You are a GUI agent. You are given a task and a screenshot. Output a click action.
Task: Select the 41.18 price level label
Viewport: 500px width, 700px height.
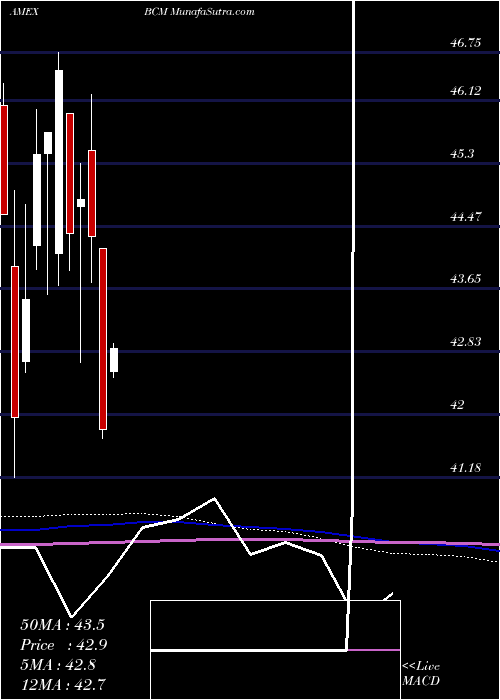[x=465, y=468]
